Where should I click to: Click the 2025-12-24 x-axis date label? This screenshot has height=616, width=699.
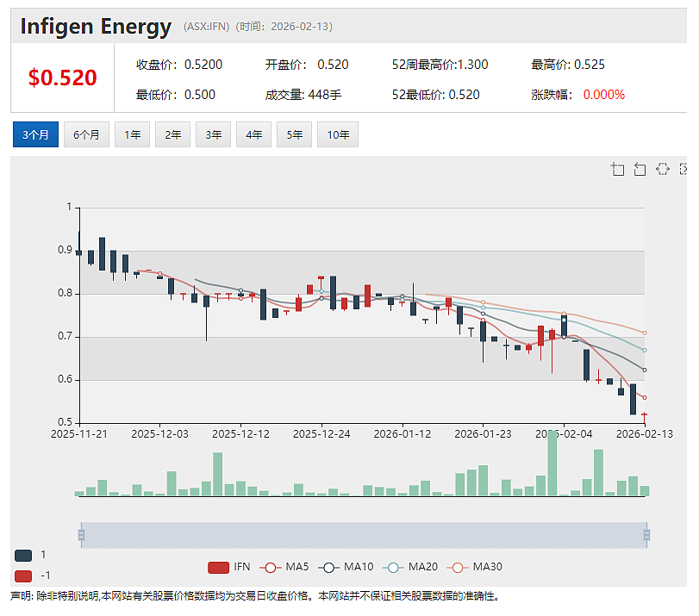[x=321, y=433]
